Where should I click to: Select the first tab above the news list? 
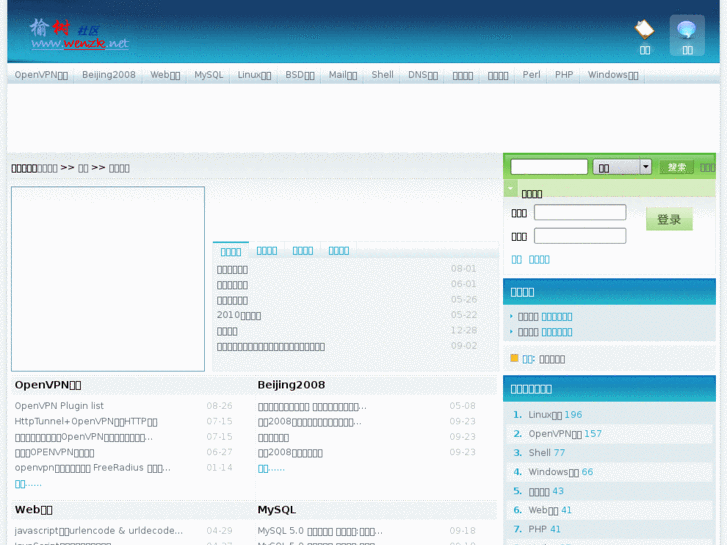230,251
